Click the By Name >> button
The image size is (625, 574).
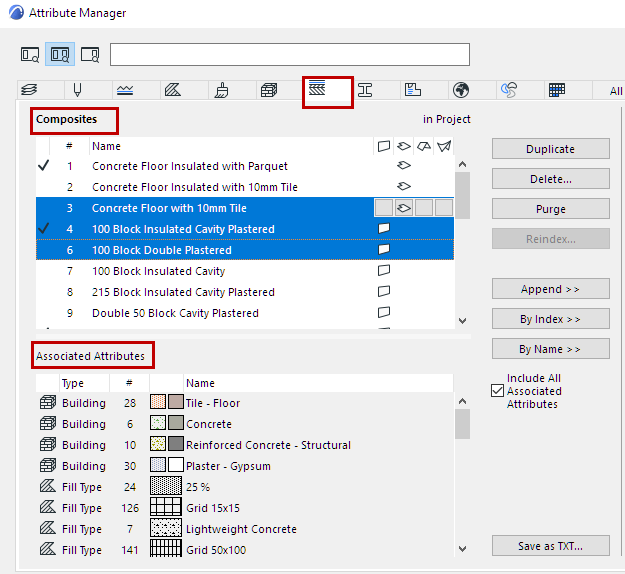550,349
